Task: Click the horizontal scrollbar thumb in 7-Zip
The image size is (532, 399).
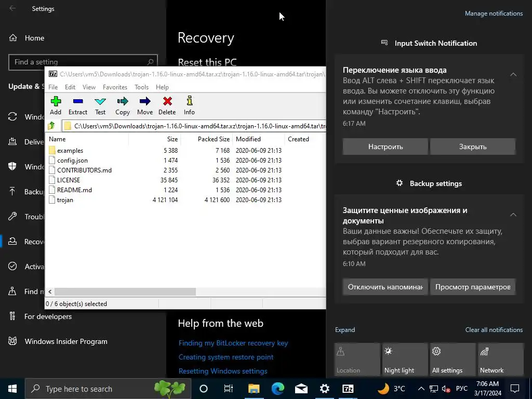Action: [125, 291]
